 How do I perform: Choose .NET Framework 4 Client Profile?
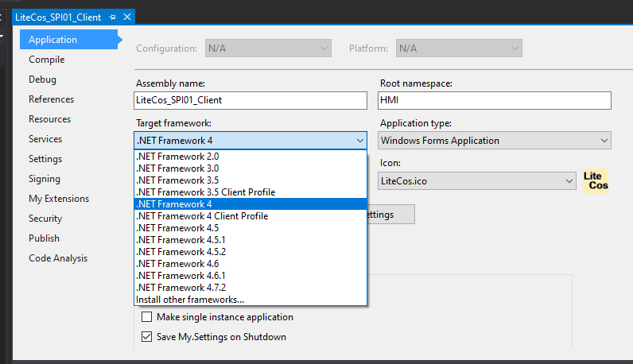click(250, 216)
